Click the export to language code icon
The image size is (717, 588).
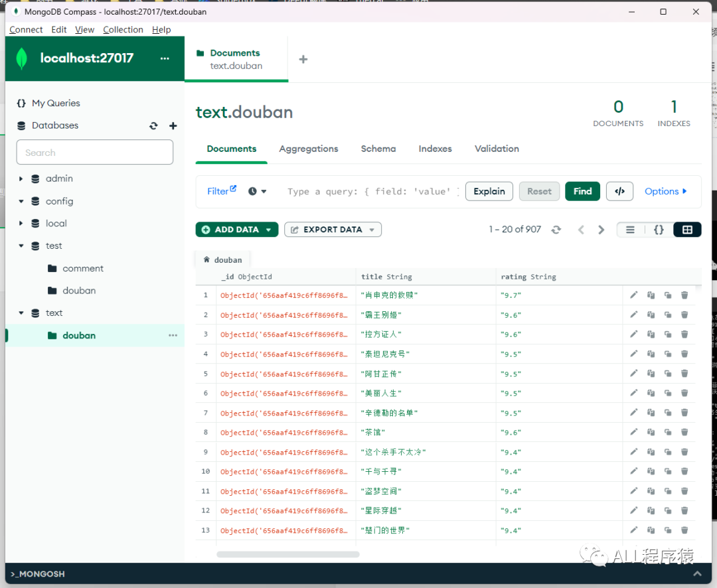(x=619, y=191)
